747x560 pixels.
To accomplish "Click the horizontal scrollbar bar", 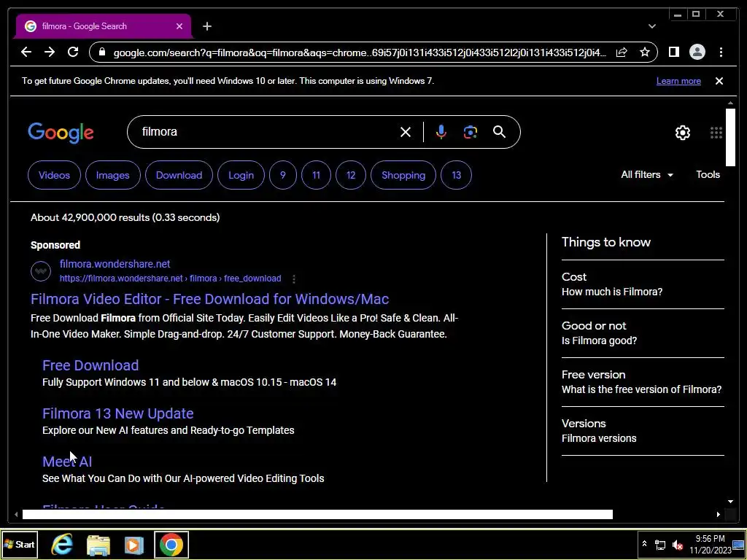I will coord(317,514).
